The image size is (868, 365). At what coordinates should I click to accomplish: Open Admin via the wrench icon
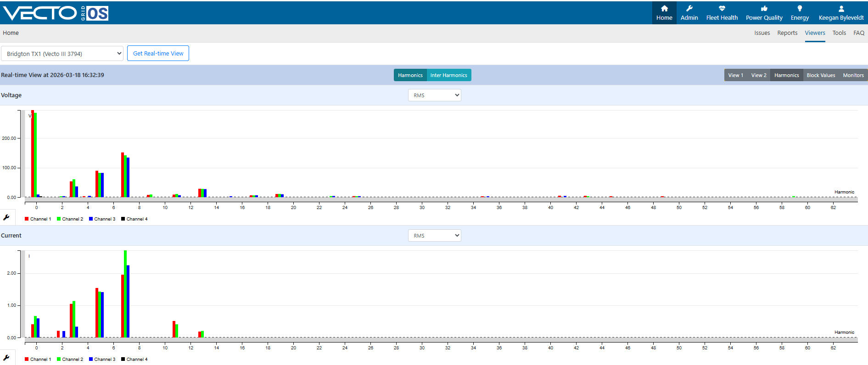pos(689,8)
